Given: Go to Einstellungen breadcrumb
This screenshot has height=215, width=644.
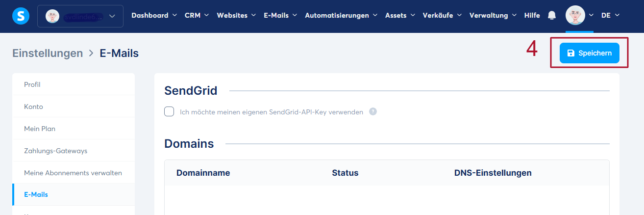Looking at the screenshot, I should click(x=48, y=53).
